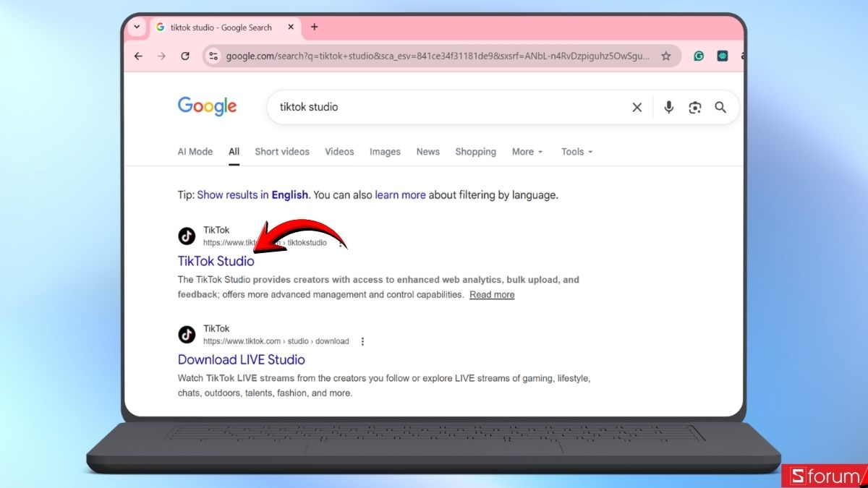Close the tiktok studio Google Search tab
868x488 pixels.
292,27
